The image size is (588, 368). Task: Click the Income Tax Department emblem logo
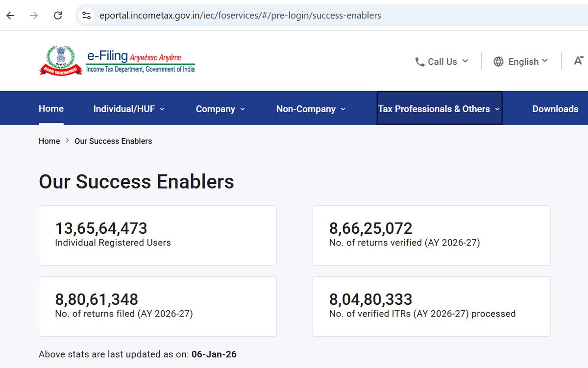point(61,60)
